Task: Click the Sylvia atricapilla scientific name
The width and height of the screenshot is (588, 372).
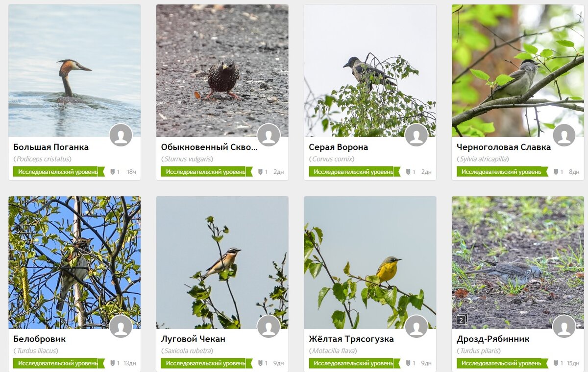Action: click(x=484, y=159)
